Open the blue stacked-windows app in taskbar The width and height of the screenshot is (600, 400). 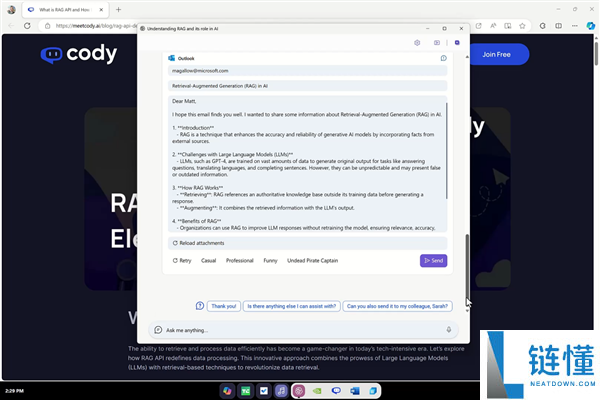tap(373, 391)
